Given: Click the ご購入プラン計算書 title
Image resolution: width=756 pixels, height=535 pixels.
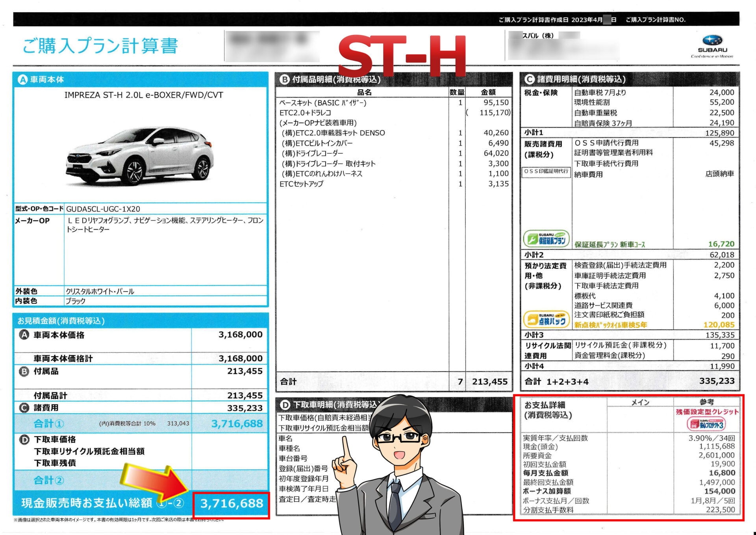Looking at the screenshot, I should (100, 46).
